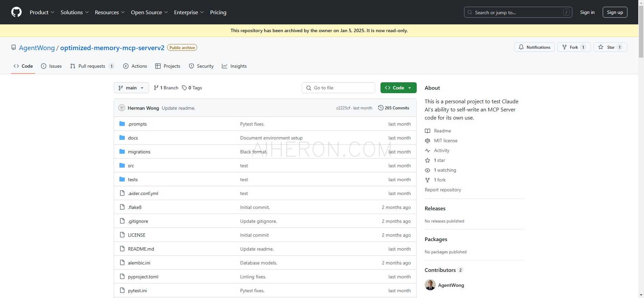This screenshot has height=298, width=644.
Task: Click the Go to file search box
Action: tap(338, 88)
